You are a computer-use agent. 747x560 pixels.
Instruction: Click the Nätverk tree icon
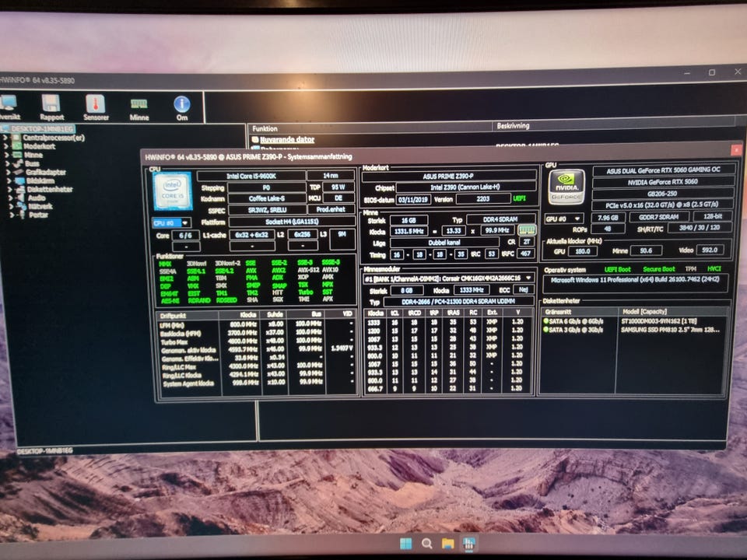point(22,206)
